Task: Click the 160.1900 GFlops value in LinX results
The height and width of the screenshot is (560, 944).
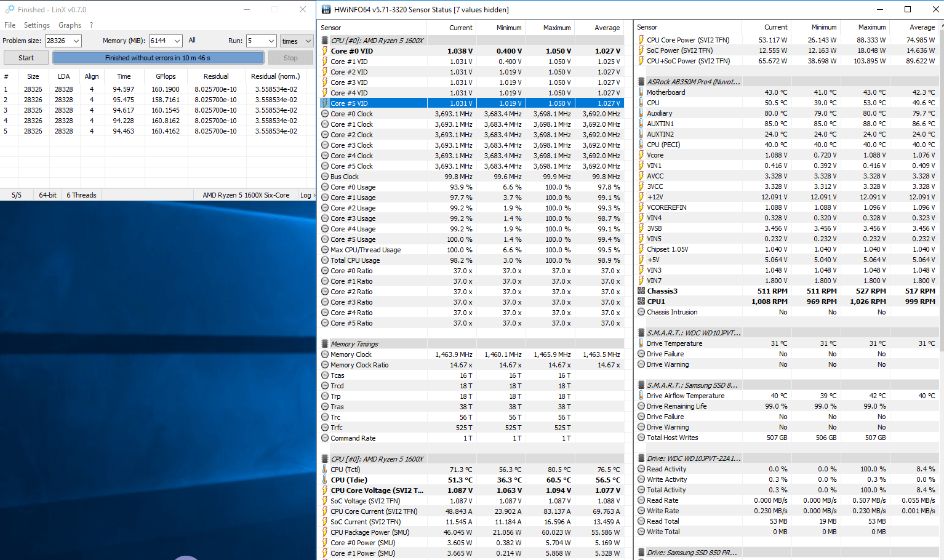Action: pyautogui.click(x=166, y=89)
